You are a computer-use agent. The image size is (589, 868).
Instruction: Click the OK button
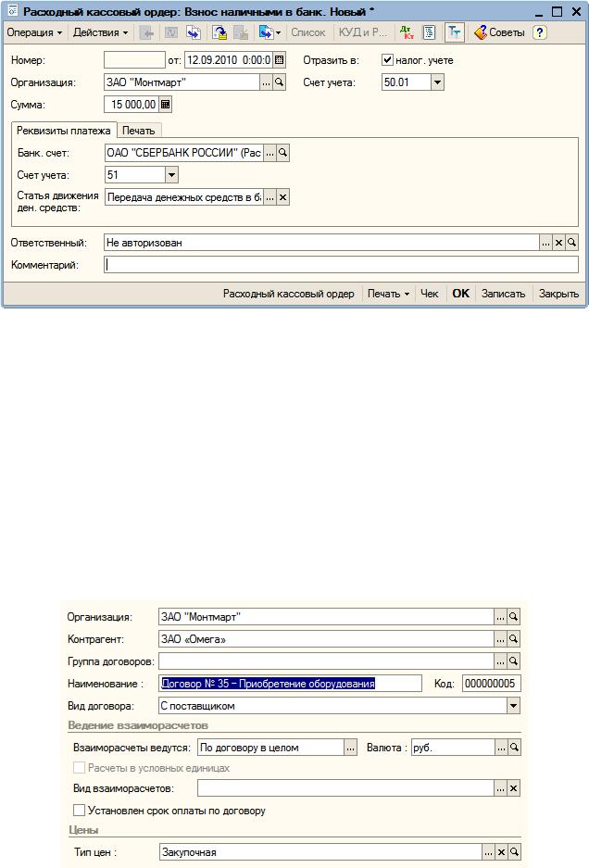(460, 294)
